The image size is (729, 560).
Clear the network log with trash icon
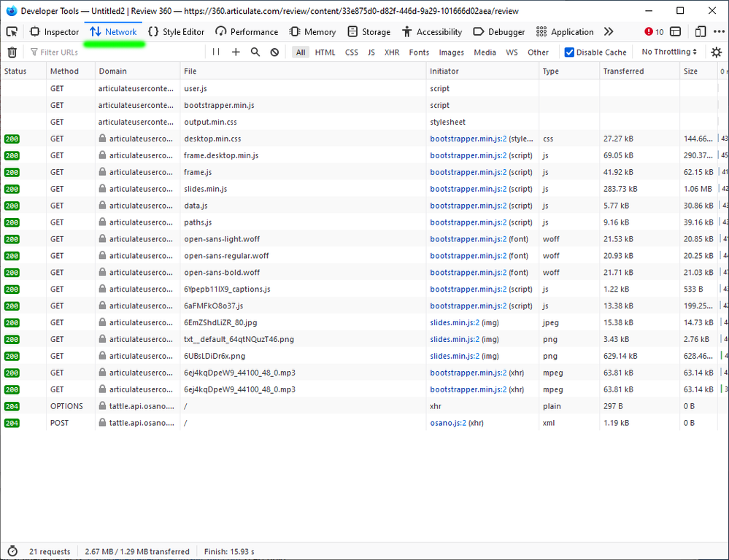(12, 52)
